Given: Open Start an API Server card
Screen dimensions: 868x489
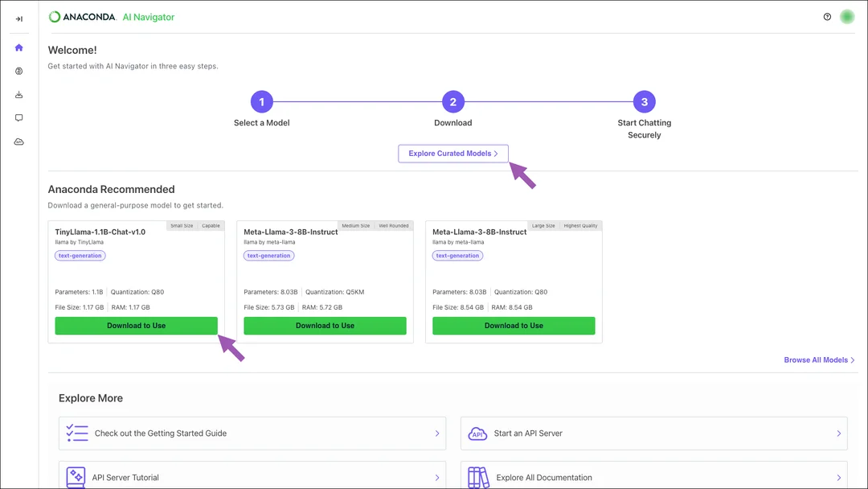Looking at the screenshot, I should click(x=653, y=433).
